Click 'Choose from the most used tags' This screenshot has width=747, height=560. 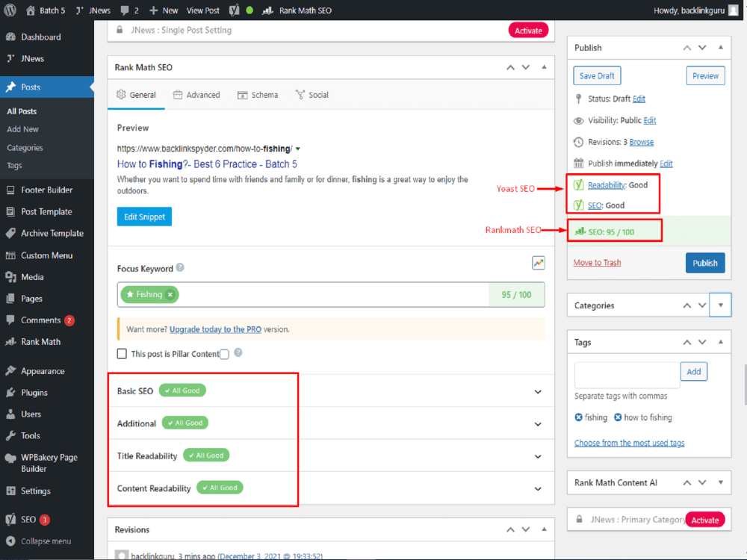tap(629, 443)
